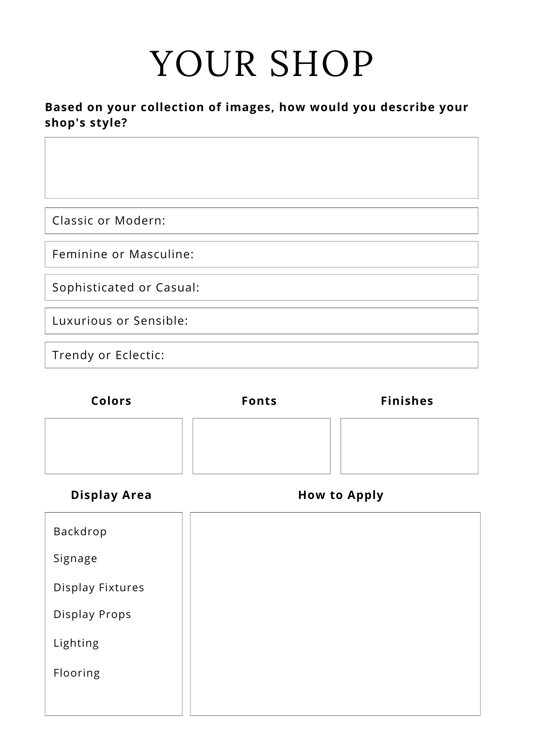Click the empty box under Fonts

261,446
